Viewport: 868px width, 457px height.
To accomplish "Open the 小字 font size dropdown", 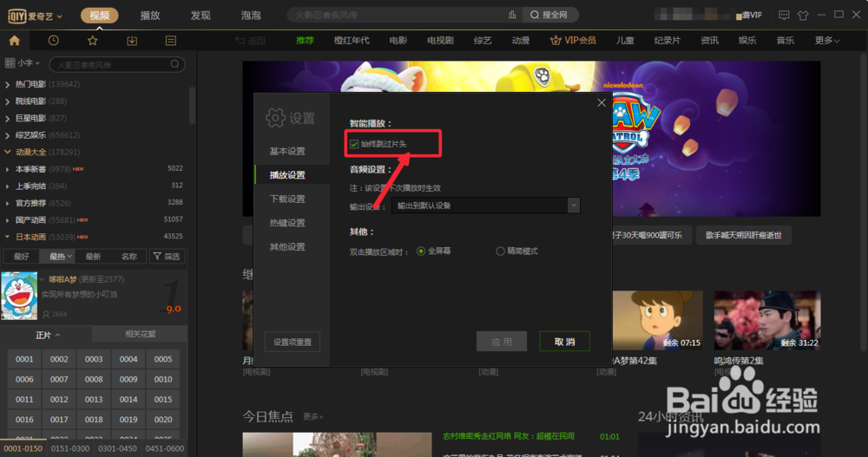I will (x=29, y=63).
